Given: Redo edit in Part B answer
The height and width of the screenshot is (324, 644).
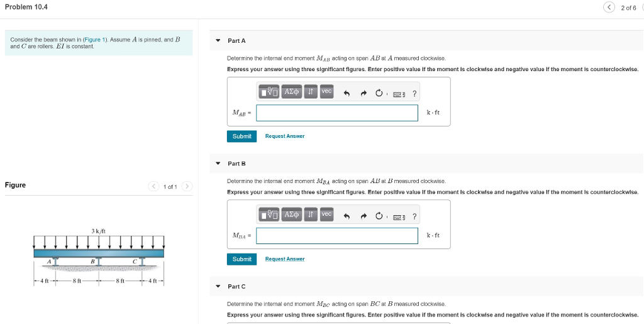Looking at the screenshot, I should [x=363, y=216].
